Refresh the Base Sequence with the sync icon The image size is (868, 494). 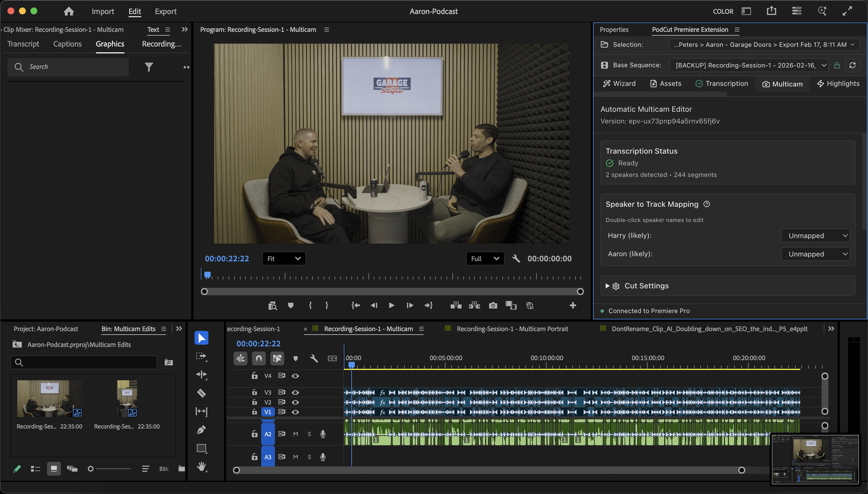(853, 65)
